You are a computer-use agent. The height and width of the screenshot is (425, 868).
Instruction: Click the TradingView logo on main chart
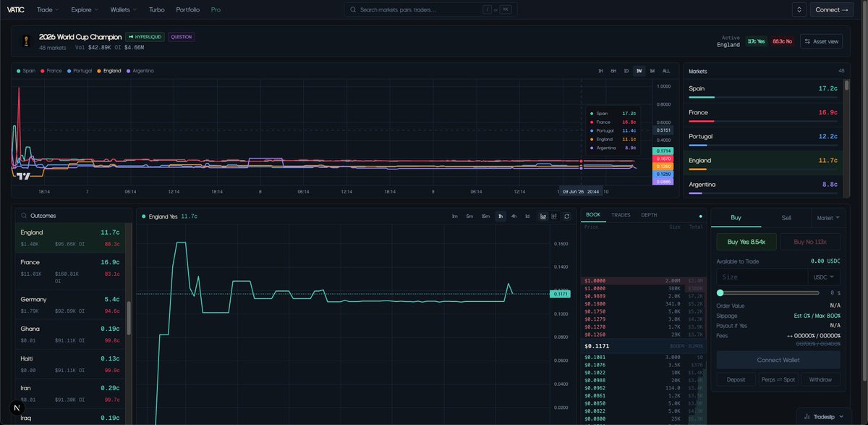coord(24,175)
